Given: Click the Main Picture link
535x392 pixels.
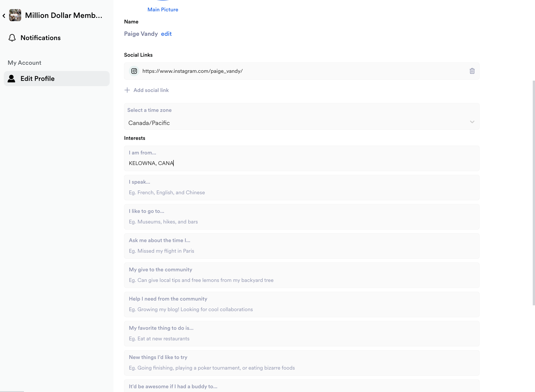Looking at the screenshot, I should click(163, 10).
